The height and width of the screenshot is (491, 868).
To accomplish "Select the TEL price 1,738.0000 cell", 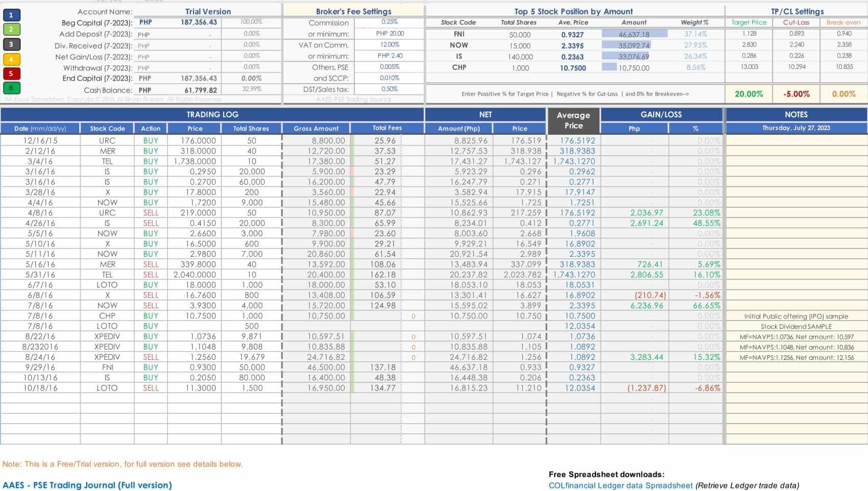I will pos(195,161).
